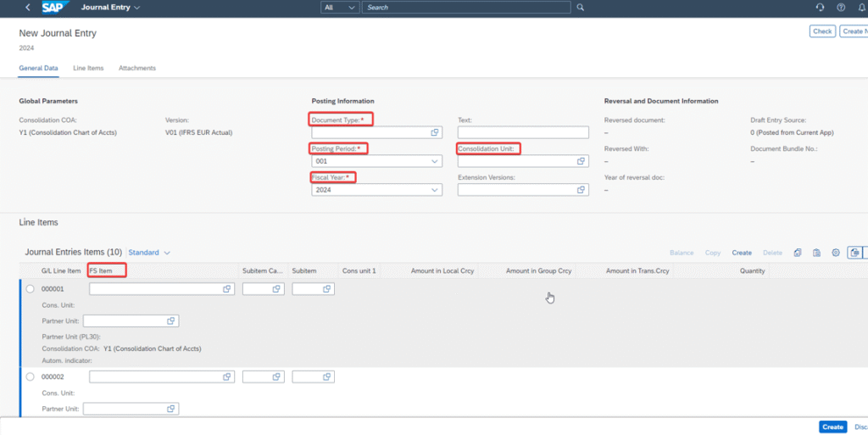Click the V01 (IFRS EUR Actual) version text

(198, 132)
